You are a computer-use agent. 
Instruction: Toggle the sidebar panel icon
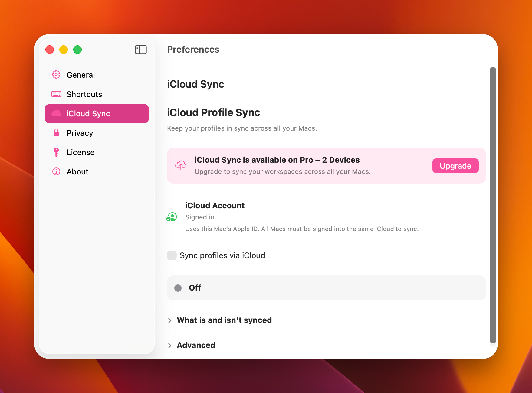141,50
